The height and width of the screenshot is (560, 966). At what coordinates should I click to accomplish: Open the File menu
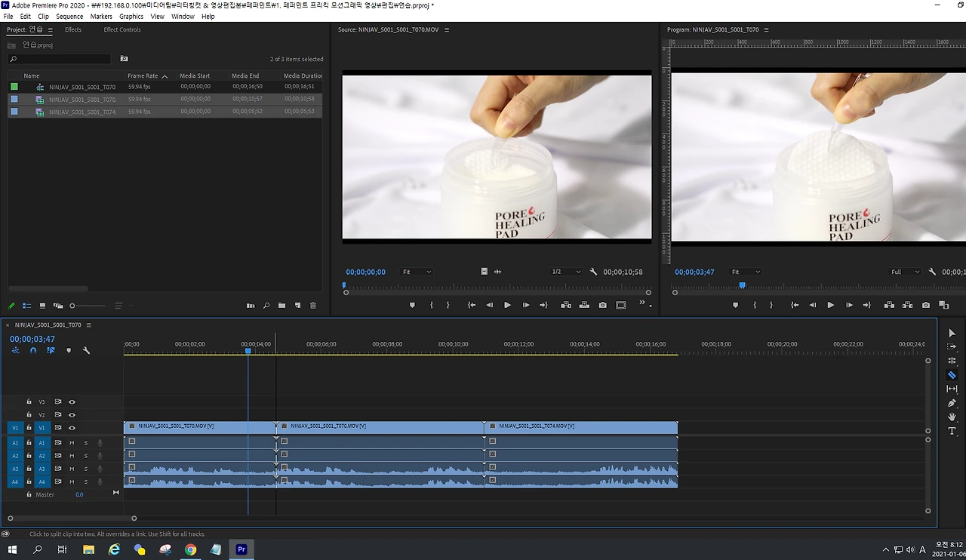click(8, 16)
